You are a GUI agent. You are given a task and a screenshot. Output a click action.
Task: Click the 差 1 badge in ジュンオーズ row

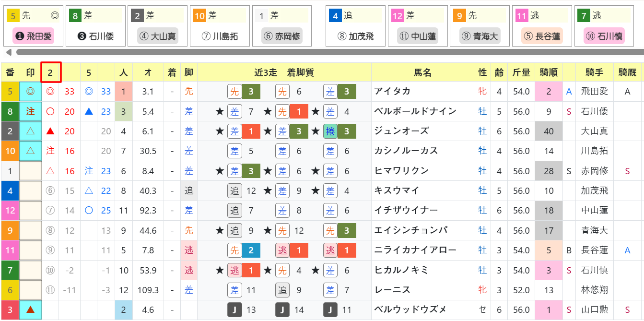point(244,131)
